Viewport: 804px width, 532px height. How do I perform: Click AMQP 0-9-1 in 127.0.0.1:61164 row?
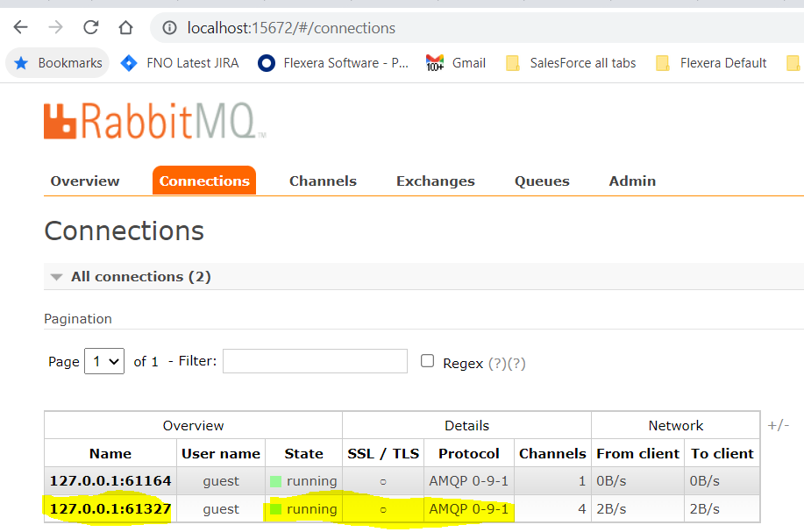click(x=469, y=481)
